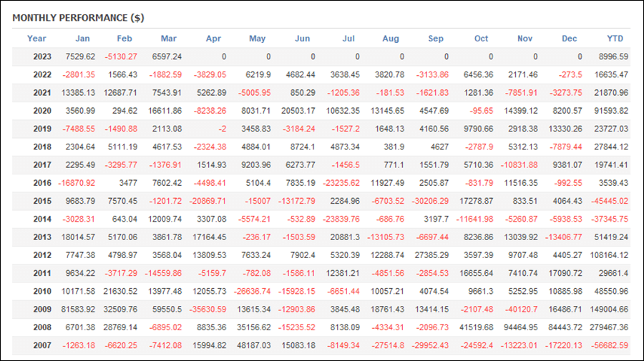Click the YTD column header
The width and height of the screenshot is (644, 361).
tap(615, 39)
